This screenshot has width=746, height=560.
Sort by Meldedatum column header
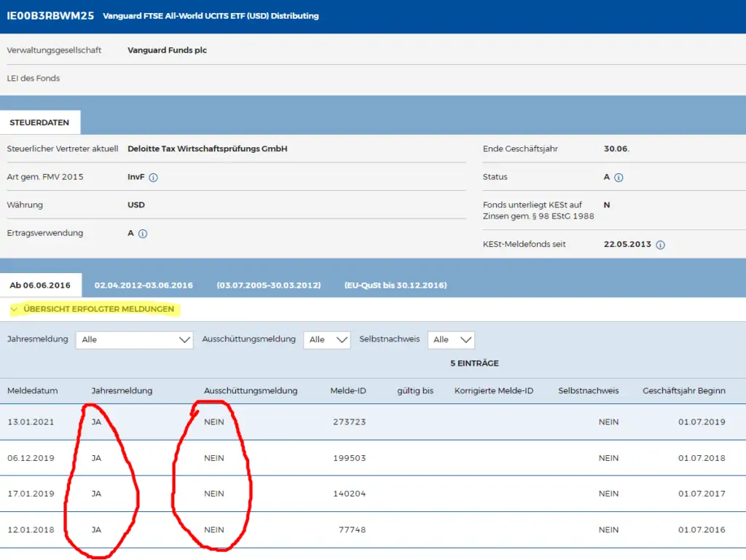pyautogui.click(x=32, y=391)
